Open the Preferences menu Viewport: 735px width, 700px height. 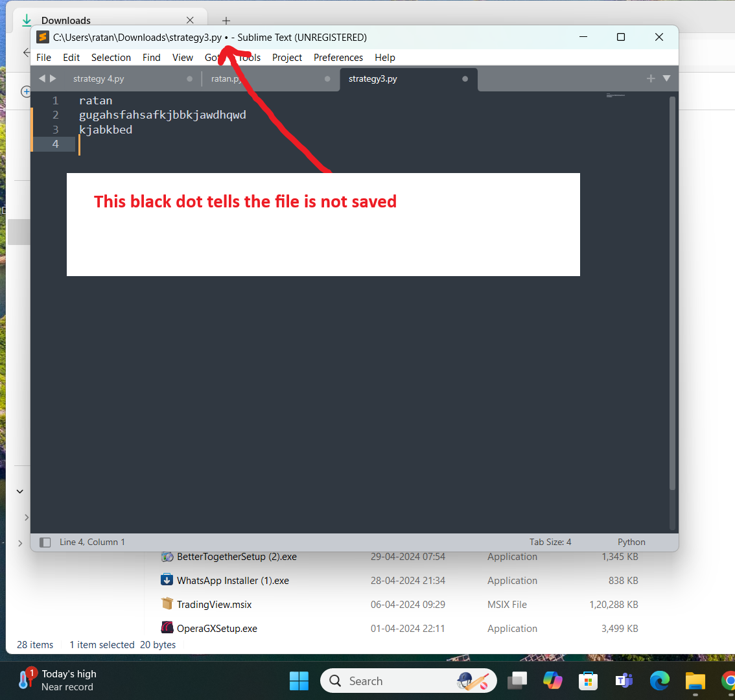(x=338, y=58)
